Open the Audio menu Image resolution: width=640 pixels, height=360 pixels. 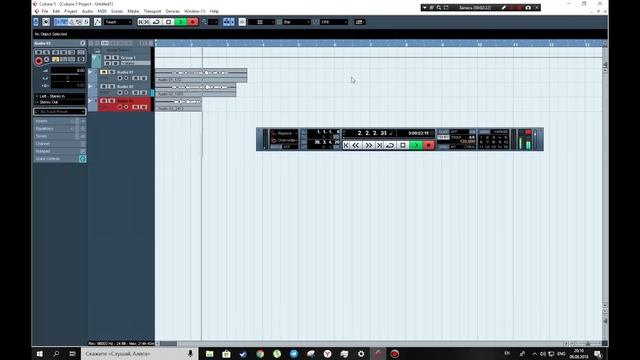click(x=87, y=11)
